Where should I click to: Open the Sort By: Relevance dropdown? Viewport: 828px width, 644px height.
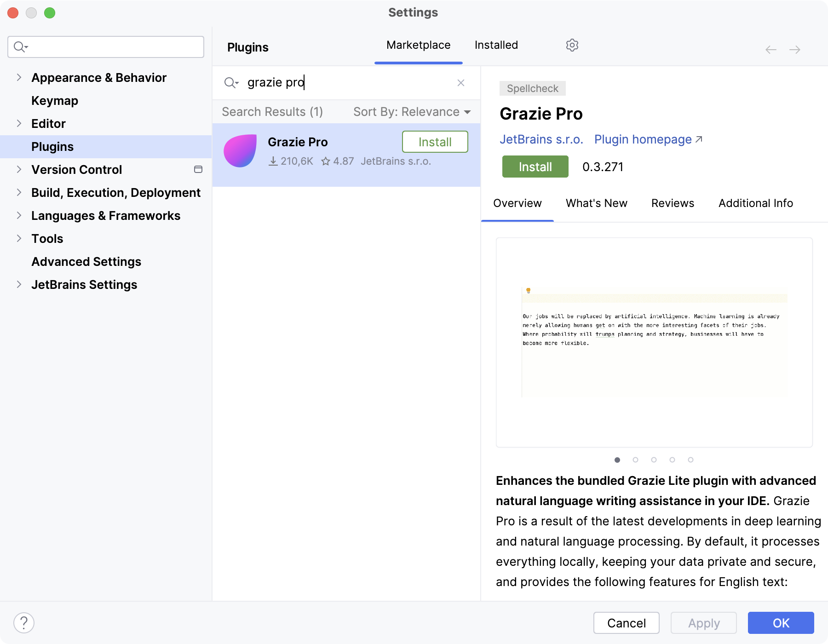tap(412, 112)
